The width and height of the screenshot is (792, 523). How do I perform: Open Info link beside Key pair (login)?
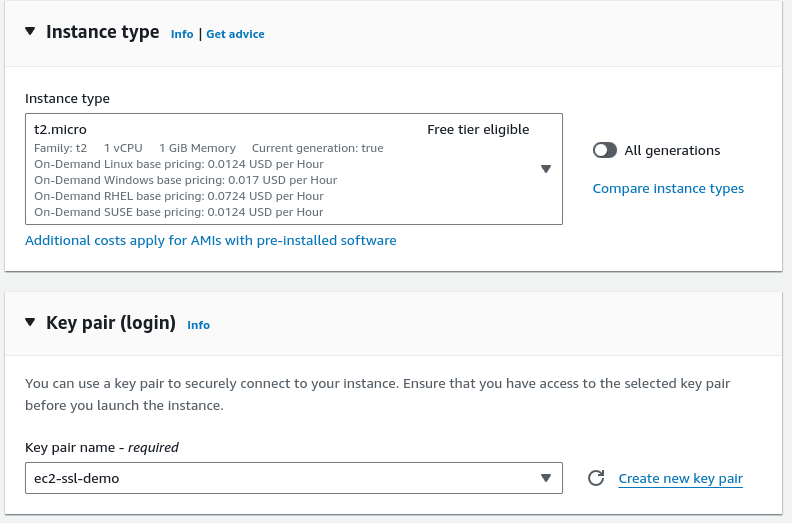point(199,325)
